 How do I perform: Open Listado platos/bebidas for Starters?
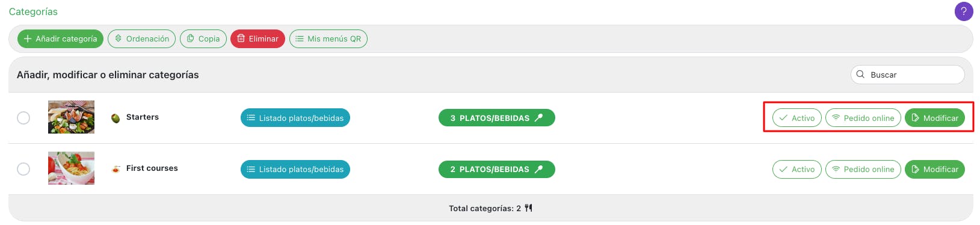click(295, 118)
